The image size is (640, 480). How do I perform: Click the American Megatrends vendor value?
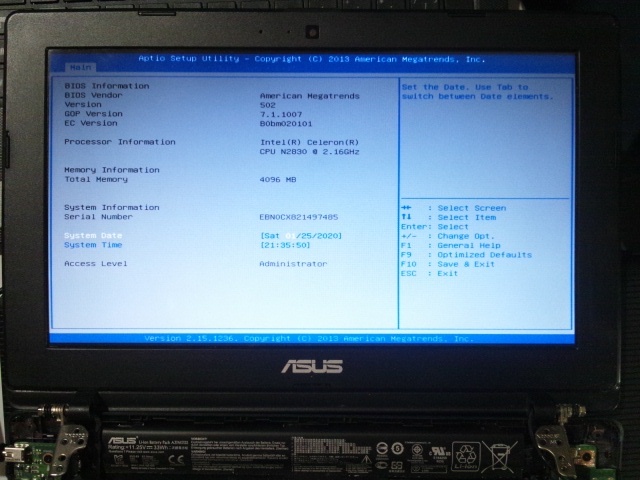[310, 96]
